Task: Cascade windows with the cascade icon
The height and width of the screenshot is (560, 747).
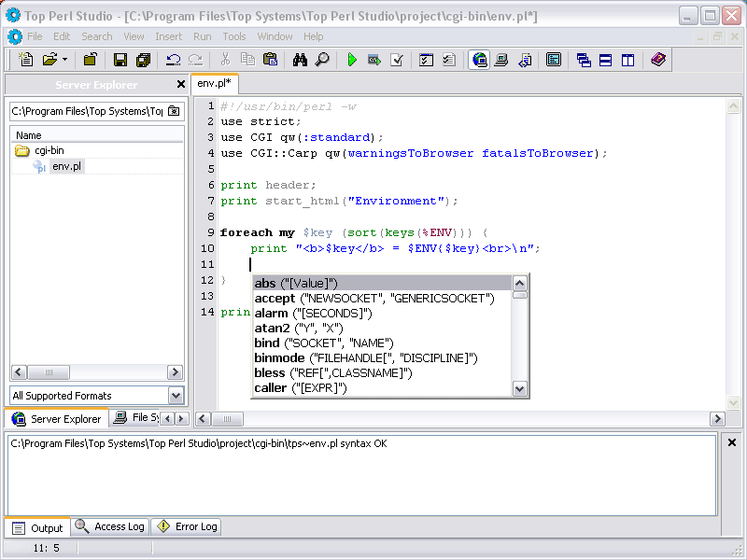Action: click(584, 60)
